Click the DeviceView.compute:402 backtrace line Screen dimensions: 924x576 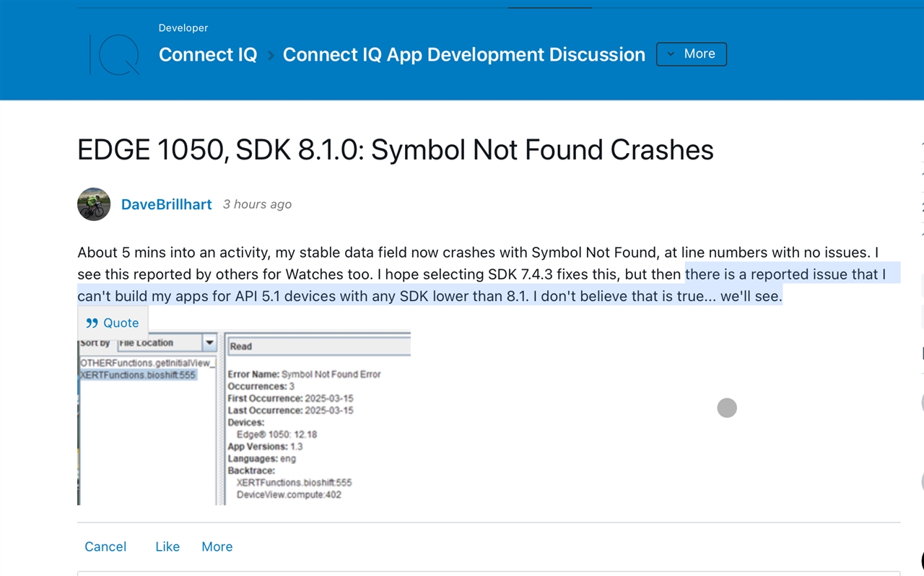pos(289,495)
